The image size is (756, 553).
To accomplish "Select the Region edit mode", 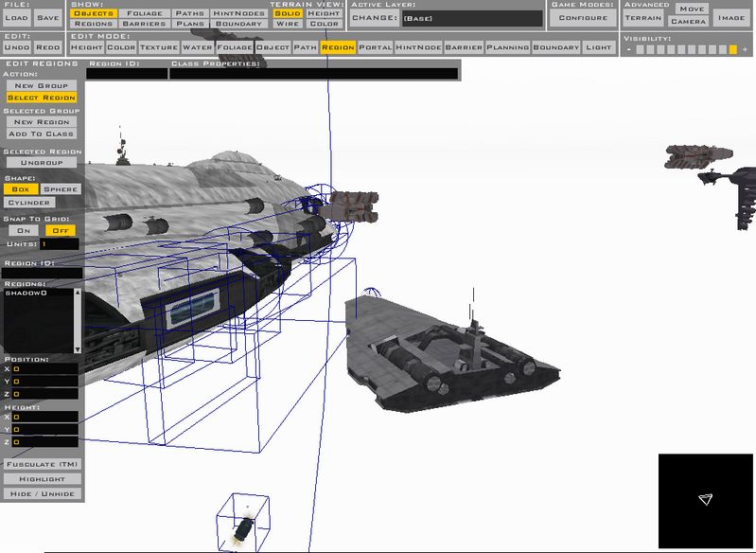I will (x=338, y=47).
